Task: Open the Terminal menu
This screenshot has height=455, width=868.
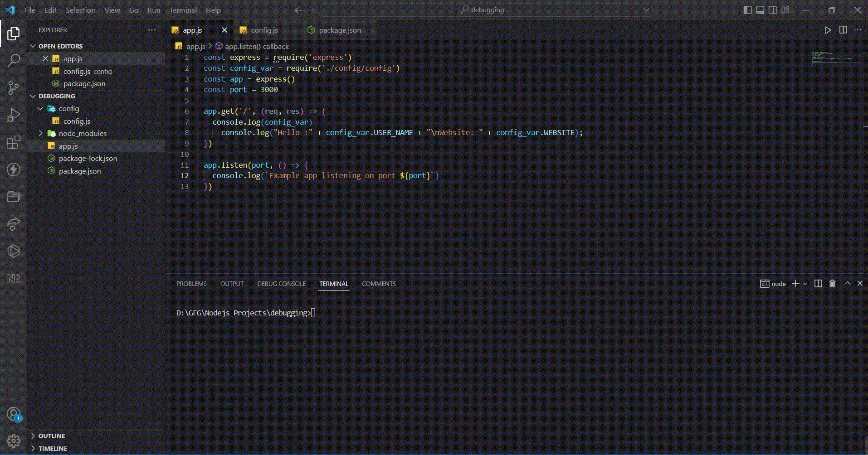Action: [x=183, y=10]
